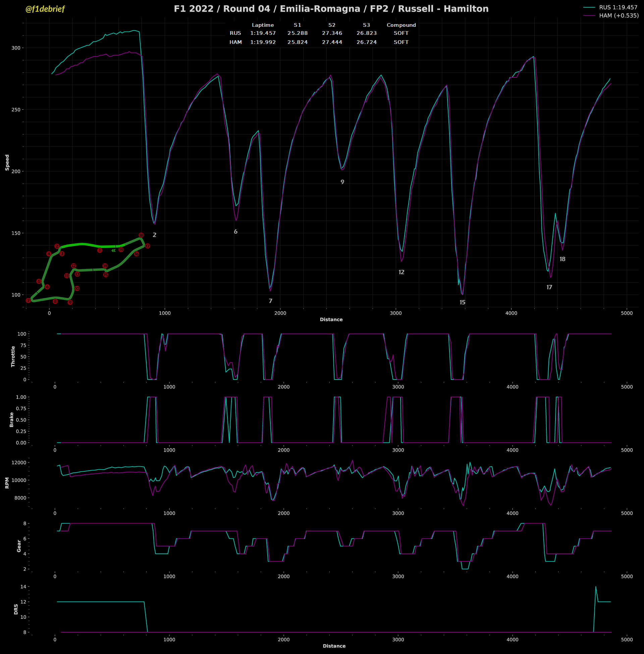Select the turn 5 marker on circuit map
This screenshot has width=644, height=654.
39,281
